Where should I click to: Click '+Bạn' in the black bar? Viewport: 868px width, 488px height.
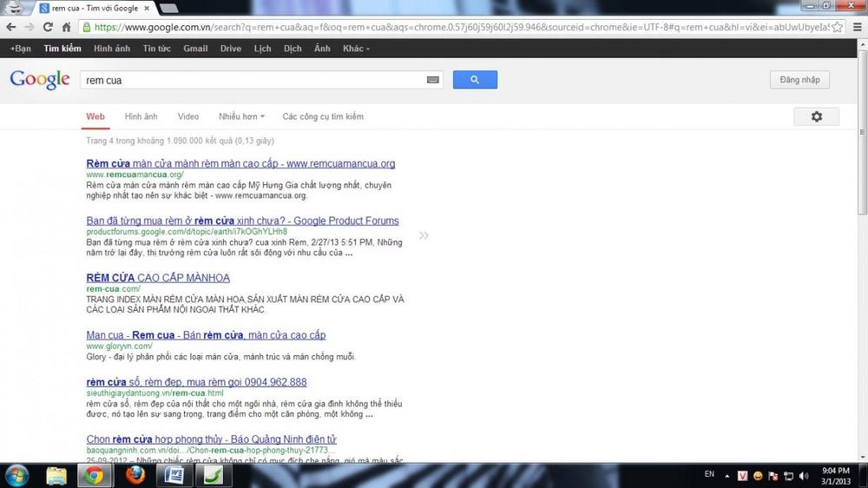[21, 49]
